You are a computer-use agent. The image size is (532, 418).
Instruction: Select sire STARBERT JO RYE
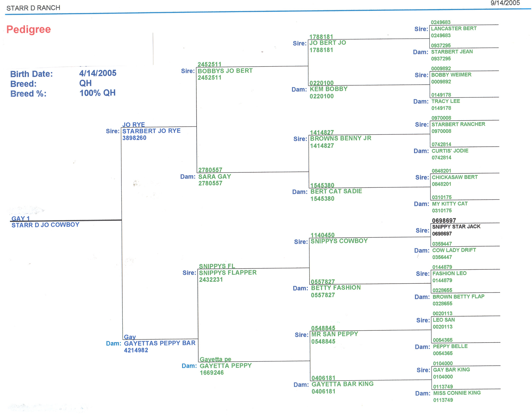coord(151,131)
